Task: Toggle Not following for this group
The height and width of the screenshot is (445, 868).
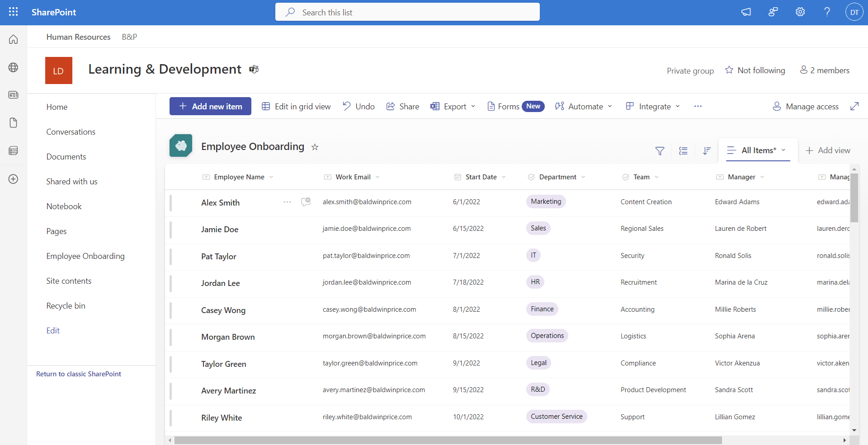Action: 755,70
